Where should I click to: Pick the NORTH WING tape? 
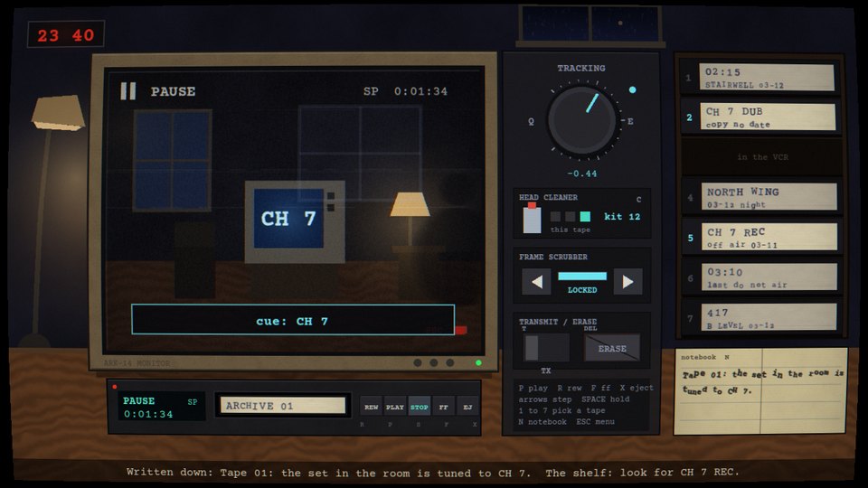[x=769, y=197]
